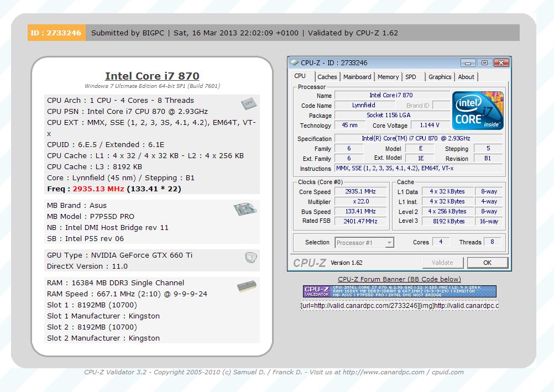Click the Level 3 16-way value
Viewport: 554px width, 392px height.
489,221
